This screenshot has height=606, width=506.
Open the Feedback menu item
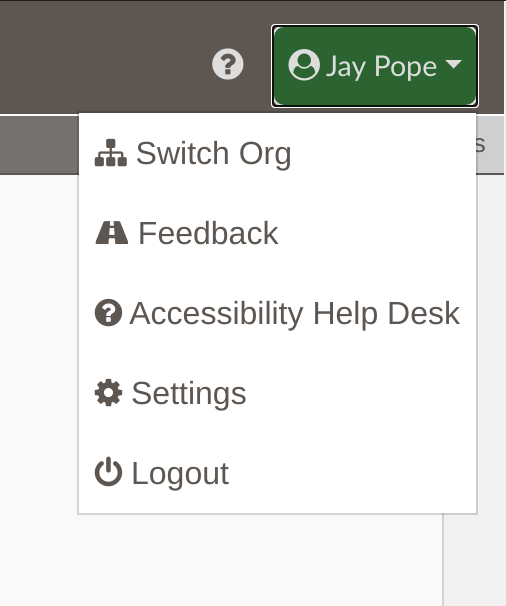click(277, 233)
